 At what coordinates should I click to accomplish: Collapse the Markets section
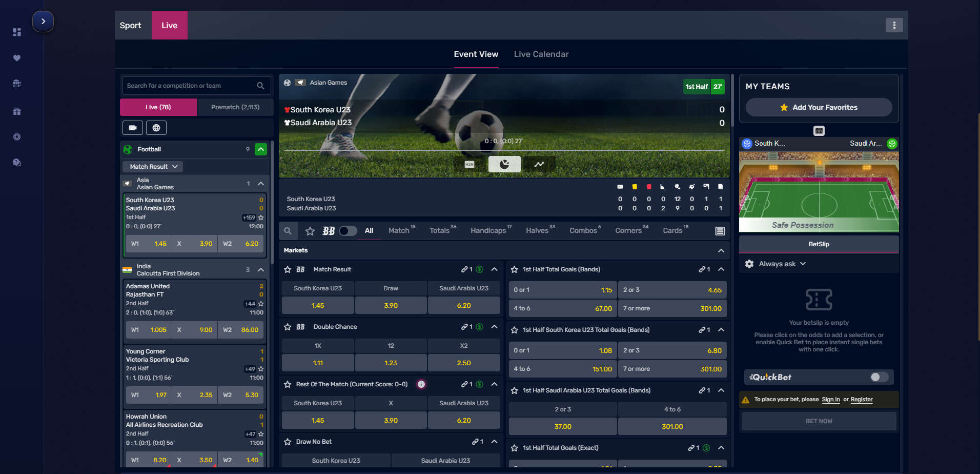click(721, 250)
